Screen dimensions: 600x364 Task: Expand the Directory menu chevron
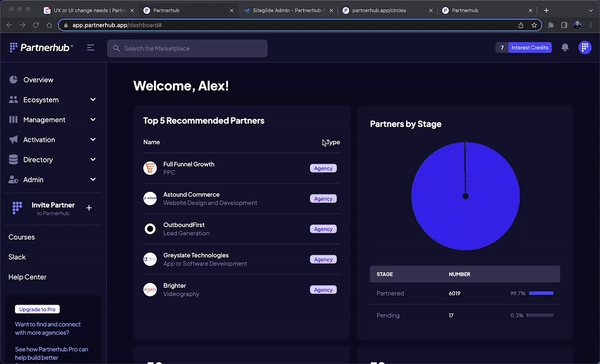[93, 159]
